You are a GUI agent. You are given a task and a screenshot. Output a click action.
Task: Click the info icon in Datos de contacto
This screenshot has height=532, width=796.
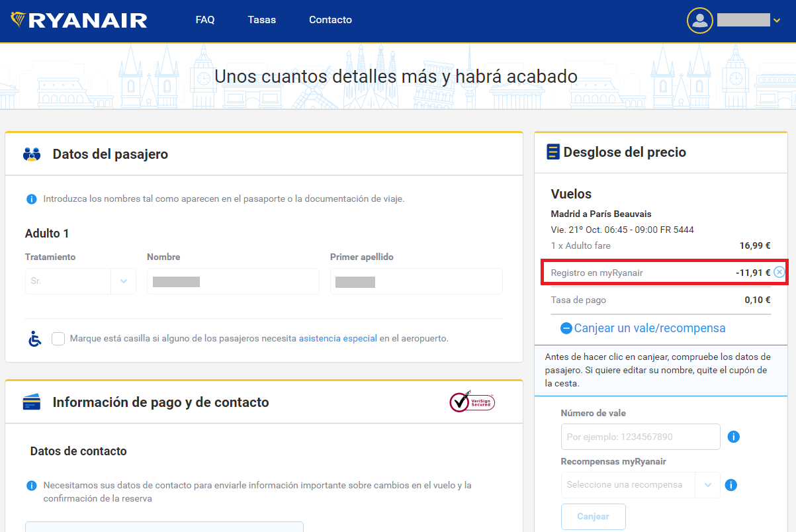click(x=31, y=486)
